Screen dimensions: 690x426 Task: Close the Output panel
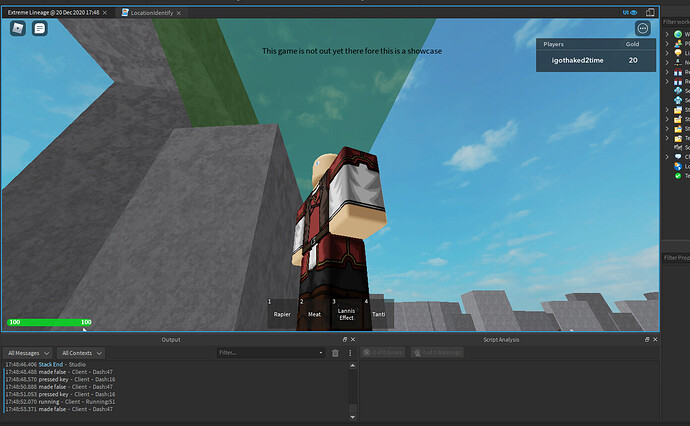coord(353,339)
